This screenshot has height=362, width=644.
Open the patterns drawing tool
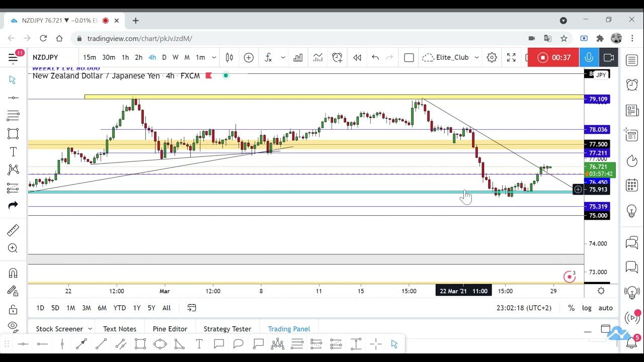(13, 170)
